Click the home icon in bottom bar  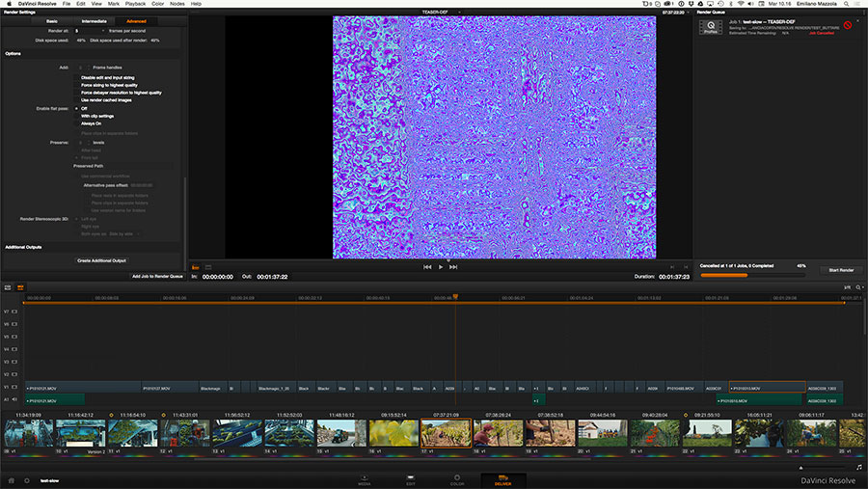(11, 479)
